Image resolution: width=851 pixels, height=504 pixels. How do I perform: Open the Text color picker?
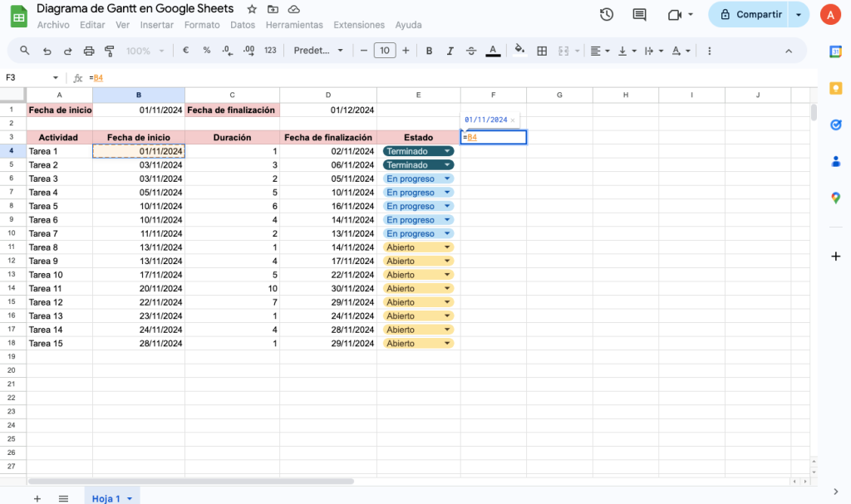coord(492,51)
